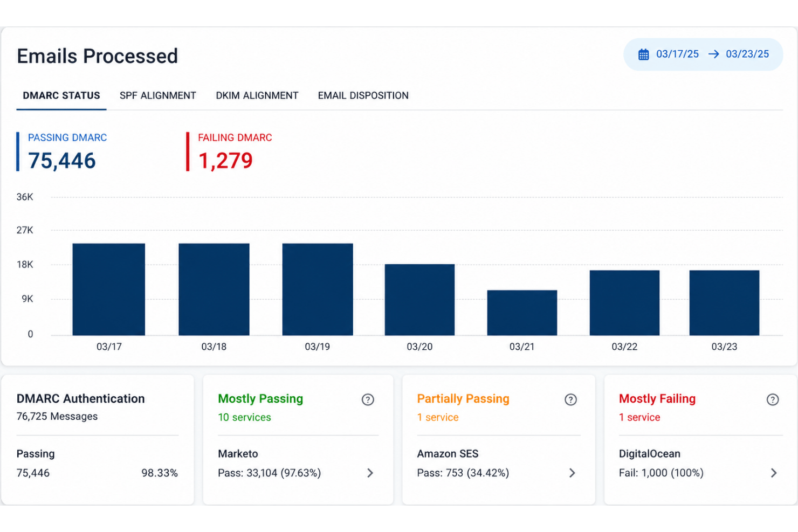Click the Amazon SES service name

coord(448,454)
